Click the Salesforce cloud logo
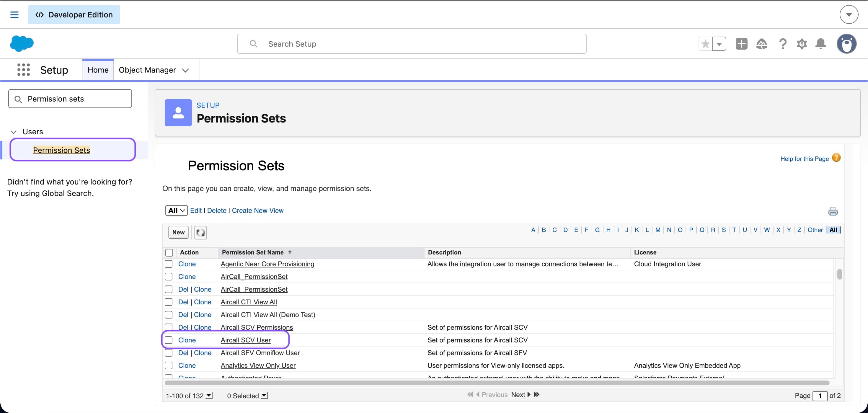The height and width of the screenshot is (413, 868). click(x=22, y=43)
